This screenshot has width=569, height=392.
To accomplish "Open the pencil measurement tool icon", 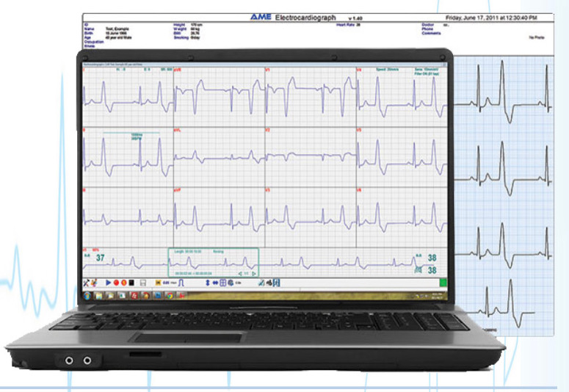I will (261, 283).
